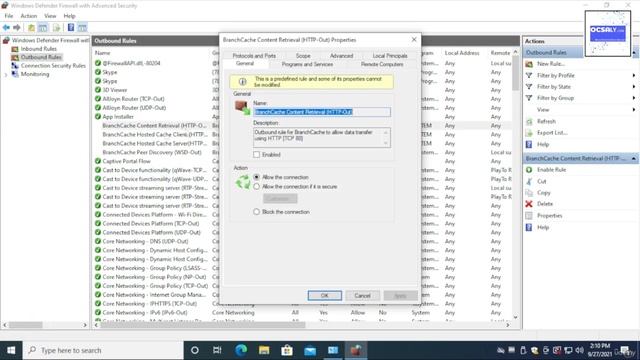Click the Help toolbar icon
Image resolution: width=640 pixels, height=360 pixels.
coord(71,28)
